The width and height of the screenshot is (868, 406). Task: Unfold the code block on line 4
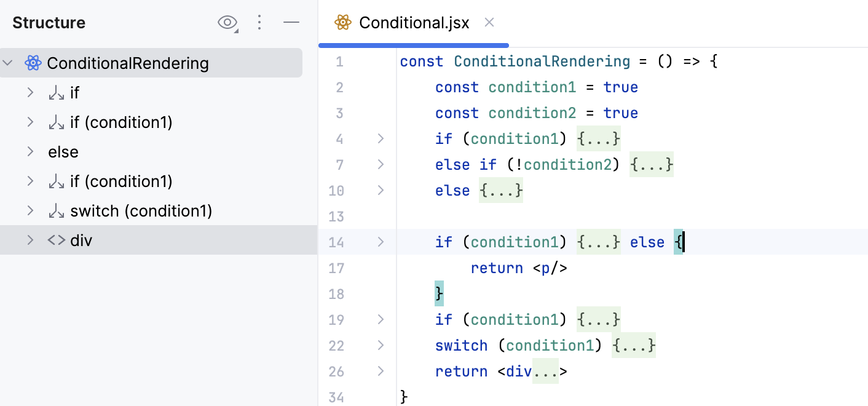pos(381,139)
